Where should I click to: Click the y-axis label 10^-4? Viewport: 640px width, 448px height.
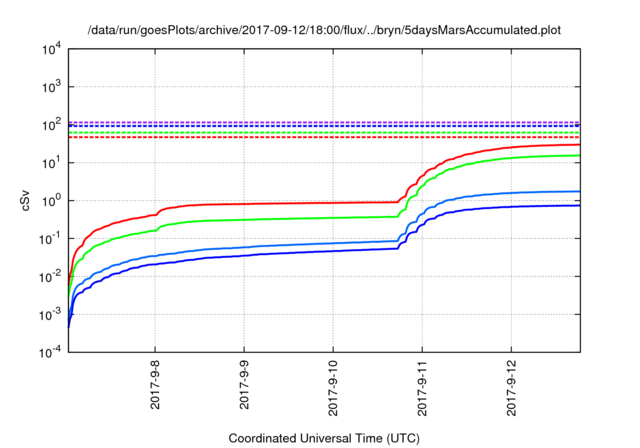click(51, 352)
